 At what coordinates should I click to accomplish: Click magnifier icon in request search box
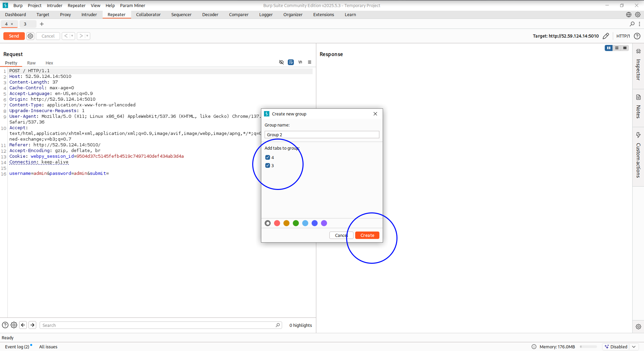click(278, 325)
